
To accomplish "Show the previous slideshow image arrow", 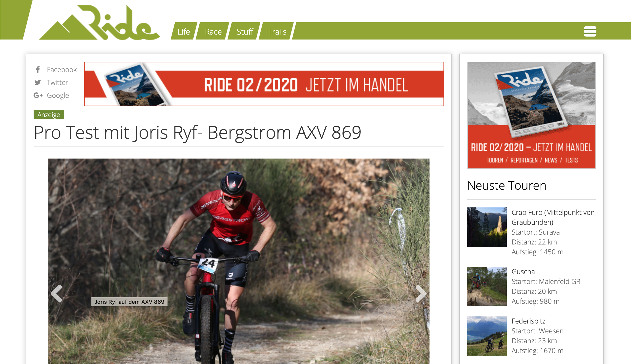I will pos(57,293).
